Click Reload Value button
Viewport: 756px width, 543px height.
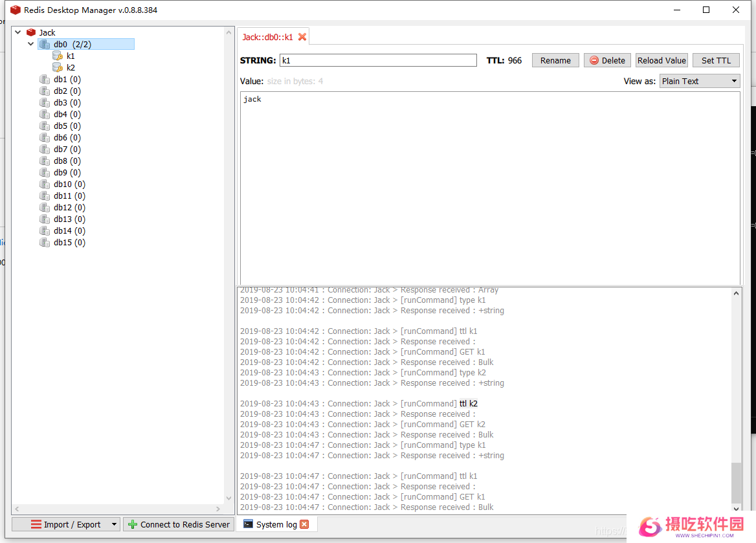point(661,60)
